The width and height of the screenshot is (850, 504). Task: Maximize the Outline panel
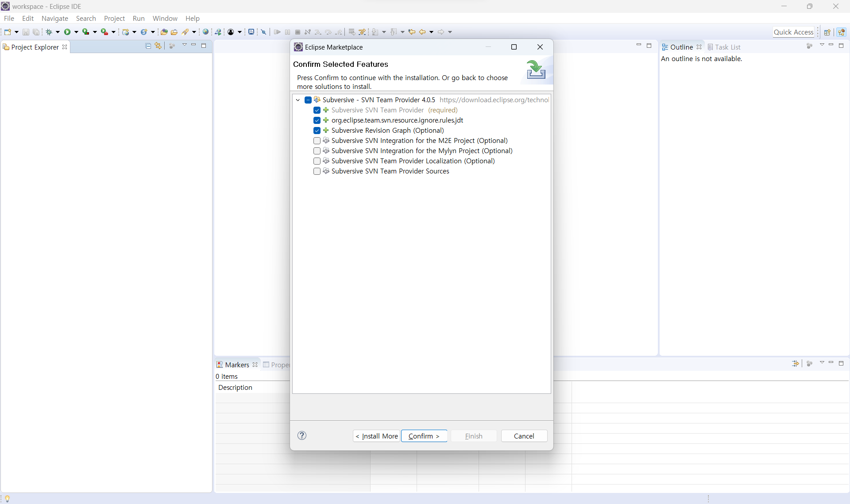point(841,46)
